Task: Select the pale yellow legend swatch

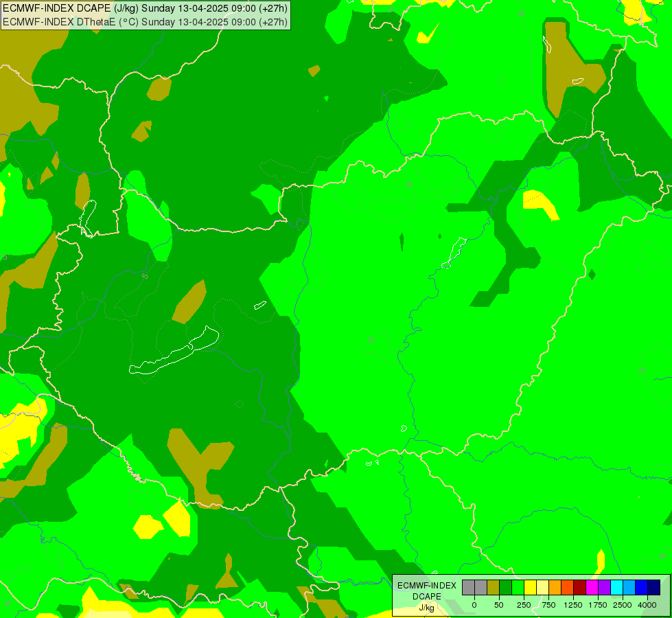Action: (542, 588)
